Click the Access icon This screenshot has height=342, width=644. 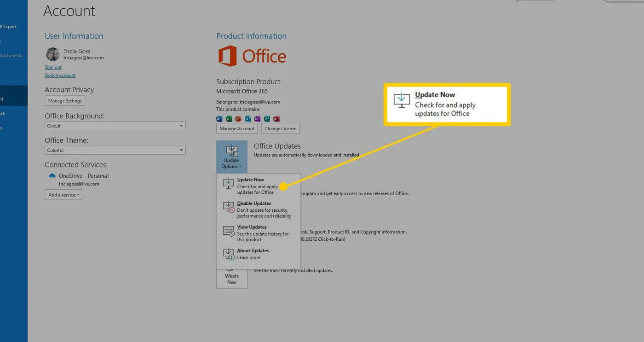point(276,118)
